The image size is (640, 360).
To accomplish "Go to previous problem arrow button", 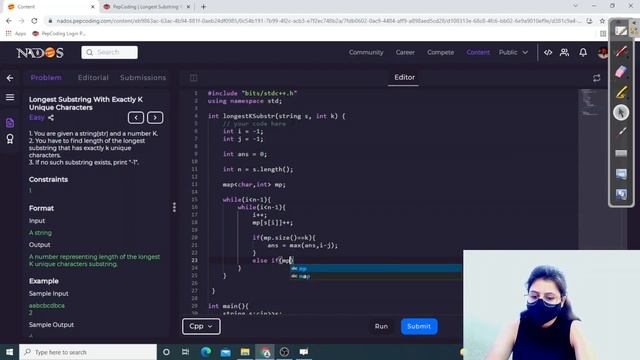I will coord(136,118).
